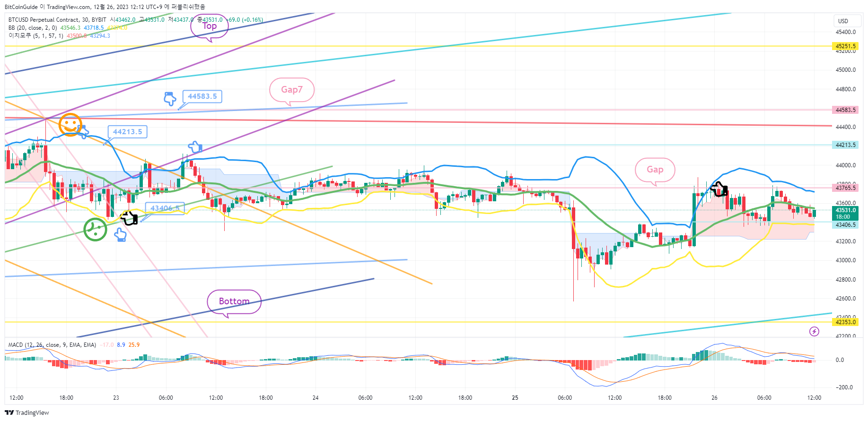This screenshot has width=868, height=421.
Task: Click the BTCUSD Perpetual Contract symbol title
Action: (57, 20)
